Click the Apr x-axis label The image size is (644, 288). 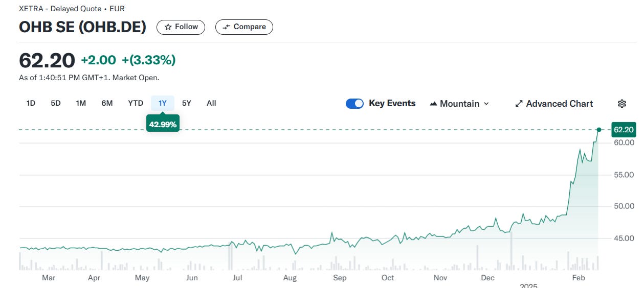pyautogui.click(x=94, y=278)
